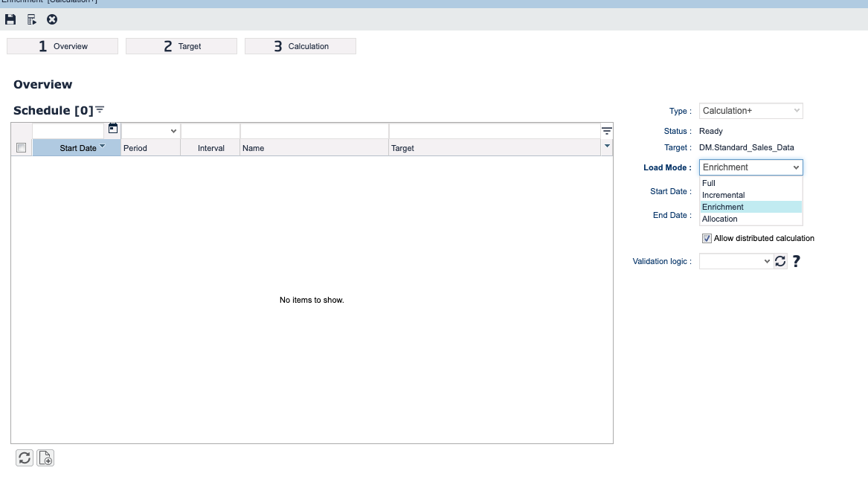
Task: Click the filter icon at the table's top-right corner
Action: (607, 129)
